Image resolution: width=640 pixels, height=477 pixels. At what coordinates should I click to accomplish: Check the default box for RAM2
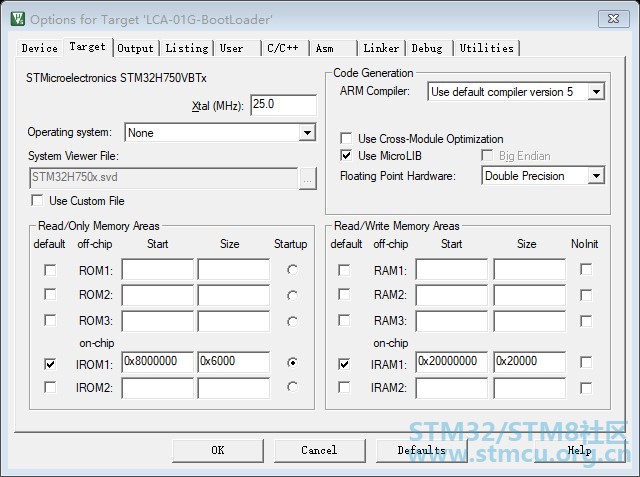[344, 295]
